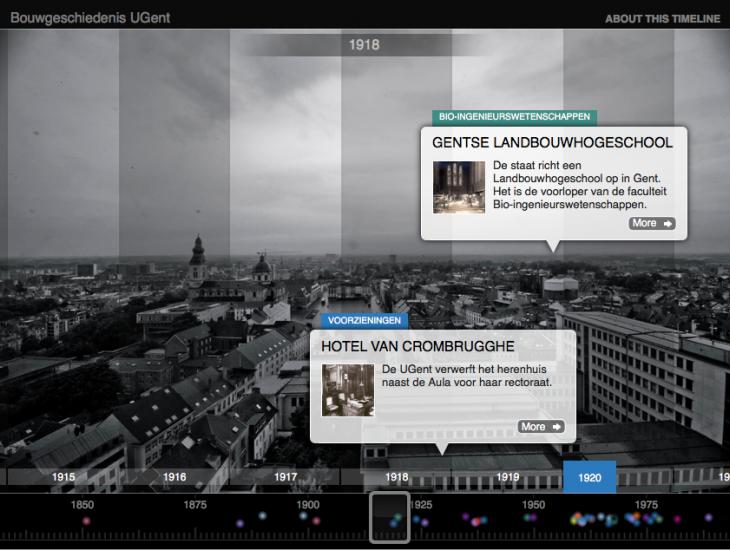The image size is (730, 550).
Task: Jump to year 1915 on timeline
Action: pos(63,477)
